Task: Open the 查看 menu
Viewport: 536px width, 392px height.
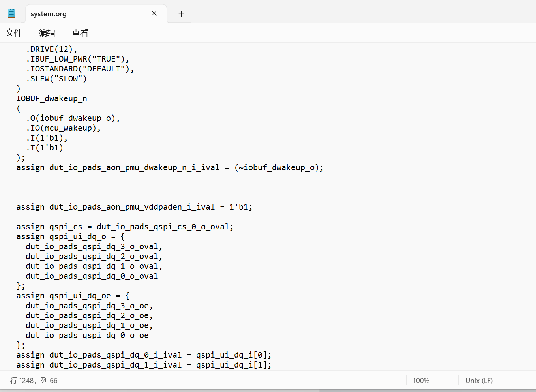Action: (x=80, y=33)
